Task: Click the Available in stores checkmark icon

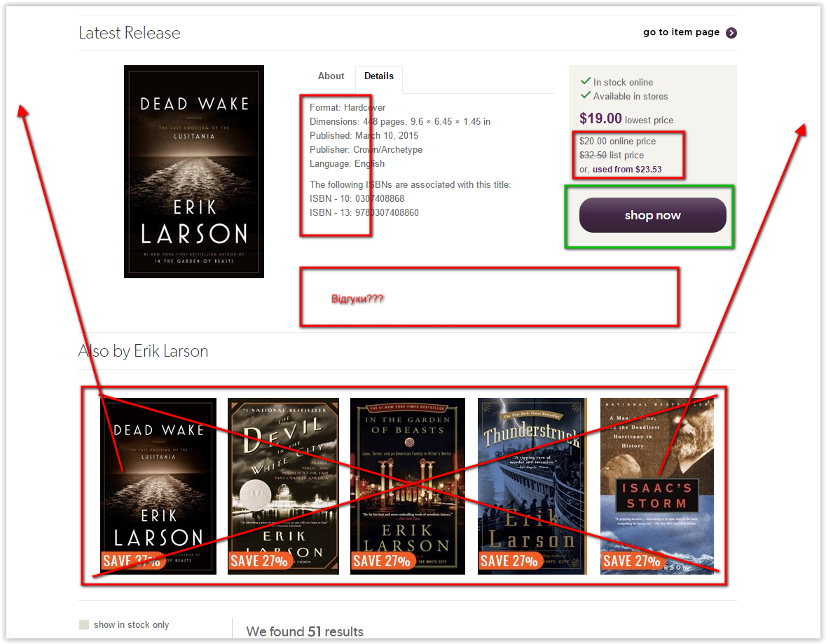Action: pyautogui.click(x=585, y=95)
